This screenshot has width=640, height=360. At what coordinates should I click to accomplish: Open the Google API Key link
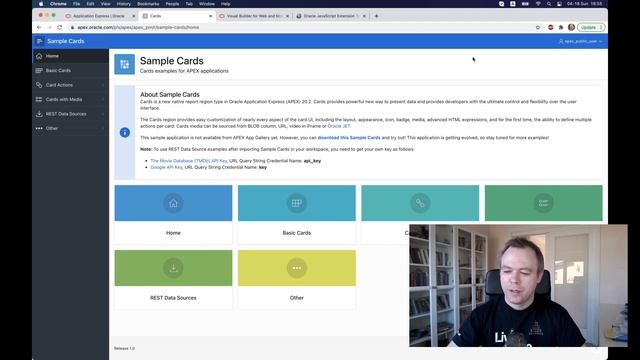pyautogui.click(x=166, y=167)
